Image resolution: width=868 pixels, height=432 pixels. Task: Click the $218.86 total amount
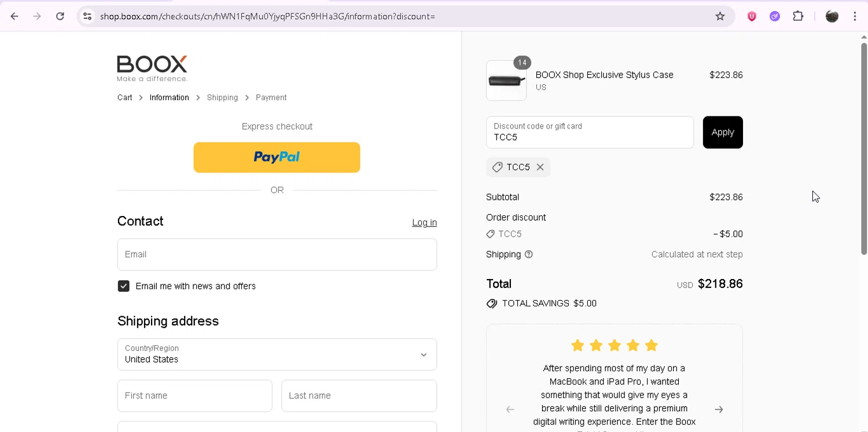(720, 284)
